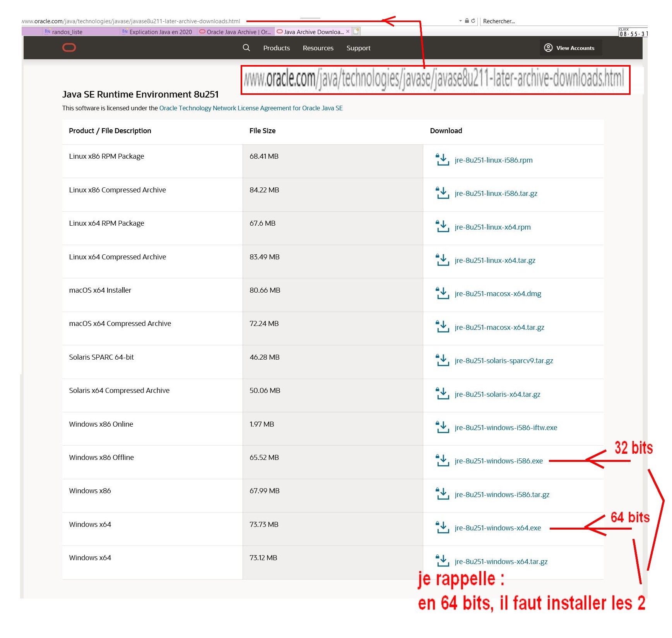Open the Support menu
Image resolution: width=672 pixels, height=638 pixels.
pos(358,48)
